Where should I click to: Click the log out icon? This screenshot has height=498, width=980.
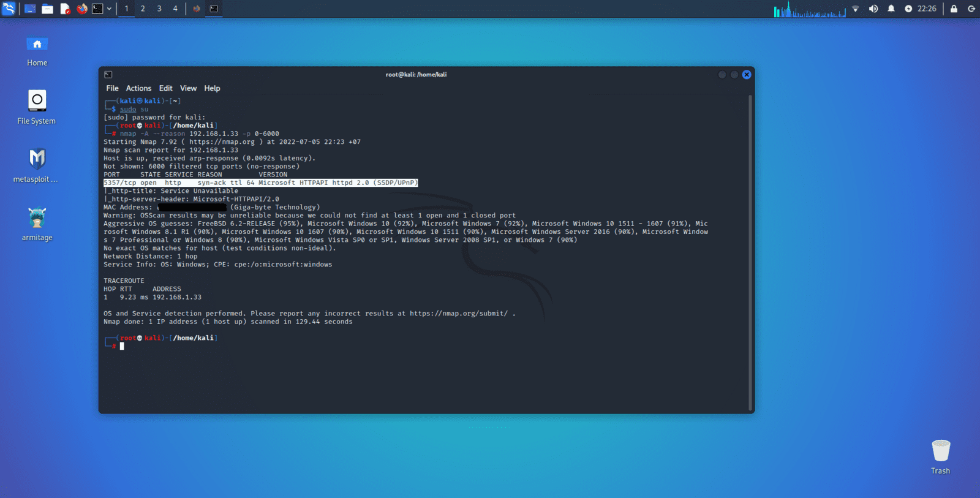click(971, 9)
